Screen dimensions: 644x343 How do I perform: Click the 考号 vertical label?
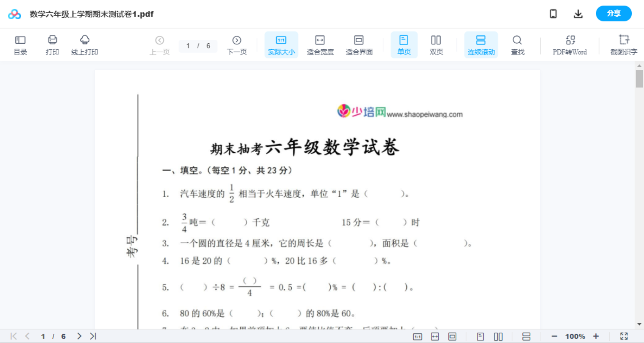pos(132,246)
